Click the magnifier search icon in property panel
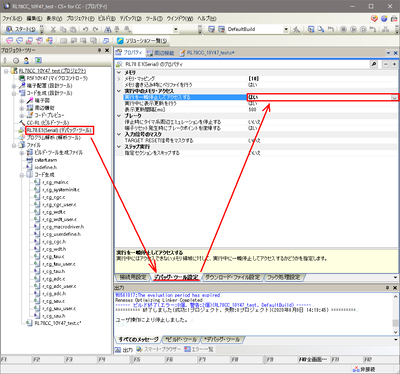The width and height of the screenshot is (400, 374). click(374, 64)
